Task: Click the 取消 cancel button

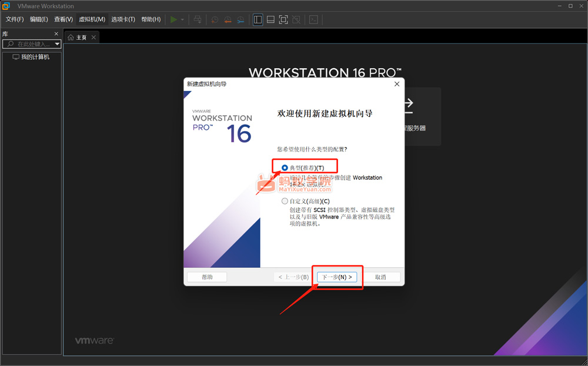Action: [x=380, y=277]
